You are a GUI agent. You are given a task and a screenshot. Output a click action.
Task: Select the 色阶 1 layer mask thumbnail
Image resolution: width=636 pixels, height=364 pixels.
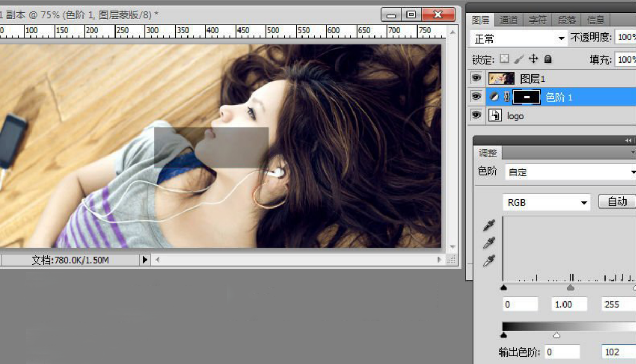point(526,97)
